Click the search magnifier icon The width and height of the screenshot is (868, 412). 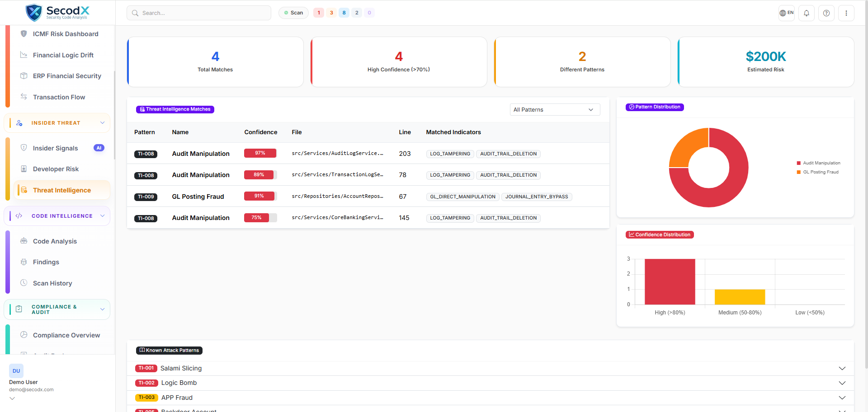pos(135,13)
